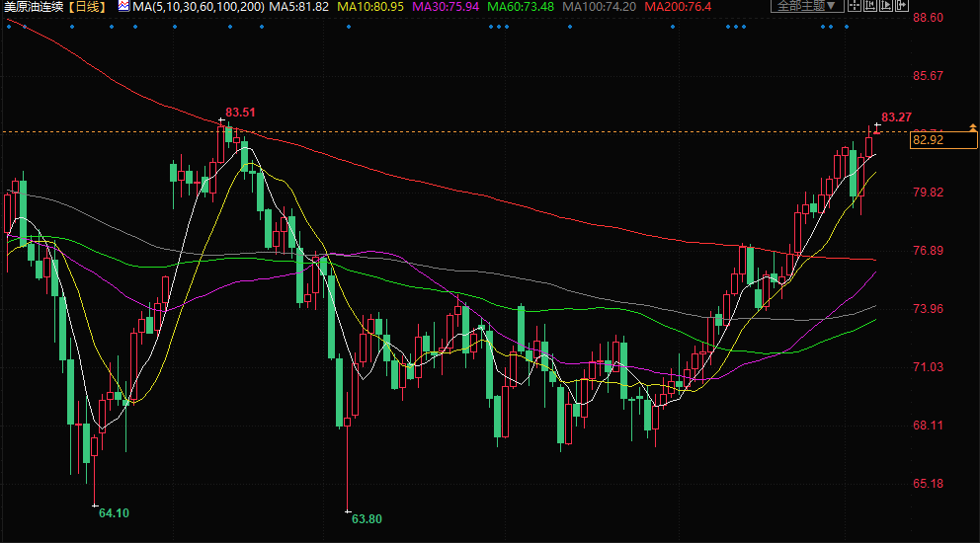
Task: Click the first blue event dot at far left
Action: click(x=8, y=27)
